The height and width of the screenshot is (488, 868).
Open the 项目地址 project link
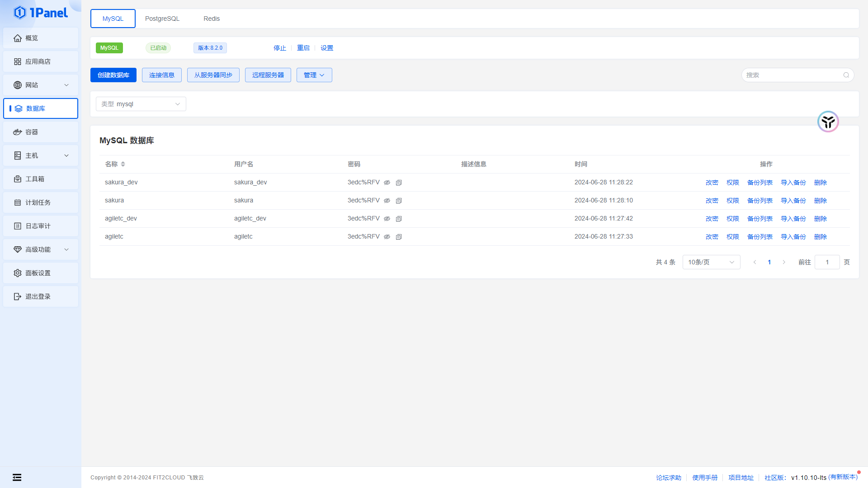coord(741,478)
